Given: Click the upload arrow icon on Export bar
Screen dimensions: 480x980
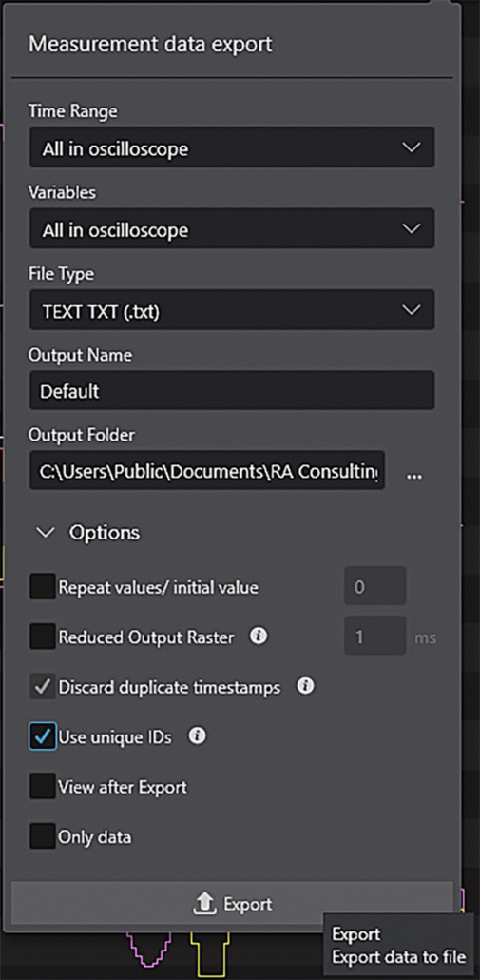Looking at the screenshot, I should [x=206, y=904].
